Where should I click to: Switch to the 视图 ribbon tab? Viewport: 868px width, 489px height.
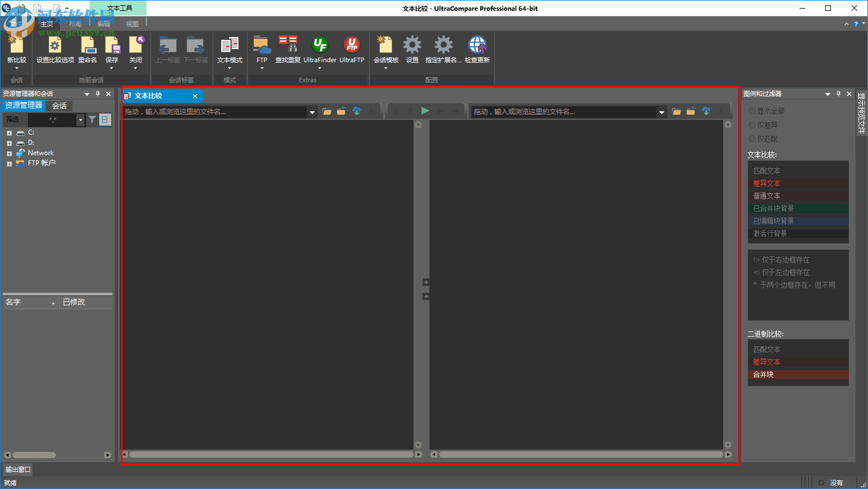[x=132, y=24]
